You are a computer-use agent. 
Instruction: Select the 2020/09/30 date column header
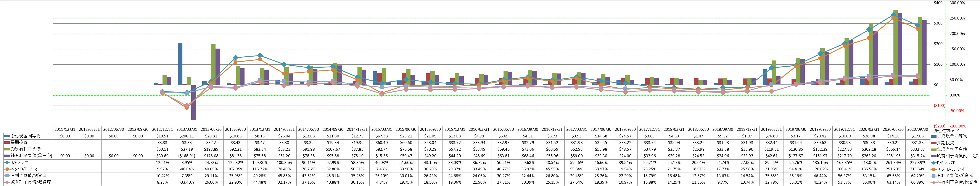coord(917,129)
